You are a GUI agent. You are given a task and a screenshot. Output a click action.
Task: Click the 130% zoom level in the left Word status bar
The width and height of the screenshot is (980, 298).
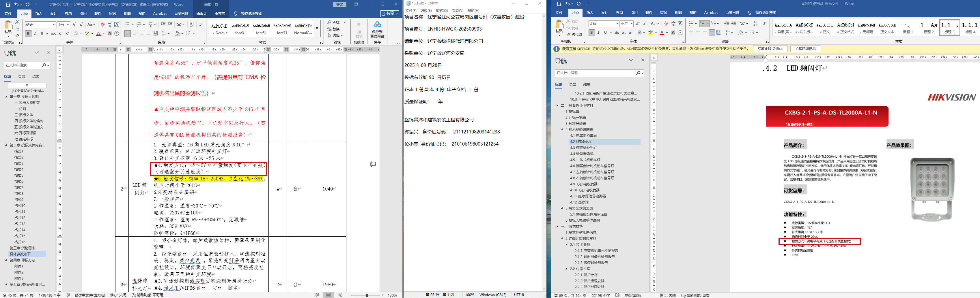pos(392,295)
